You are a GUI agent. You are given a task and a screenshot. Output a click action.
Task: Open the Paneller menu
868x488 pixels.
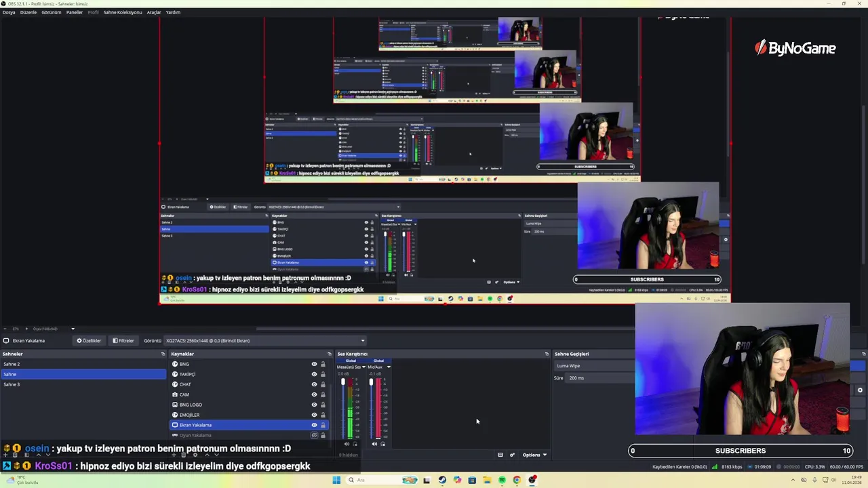click(75, 12)
